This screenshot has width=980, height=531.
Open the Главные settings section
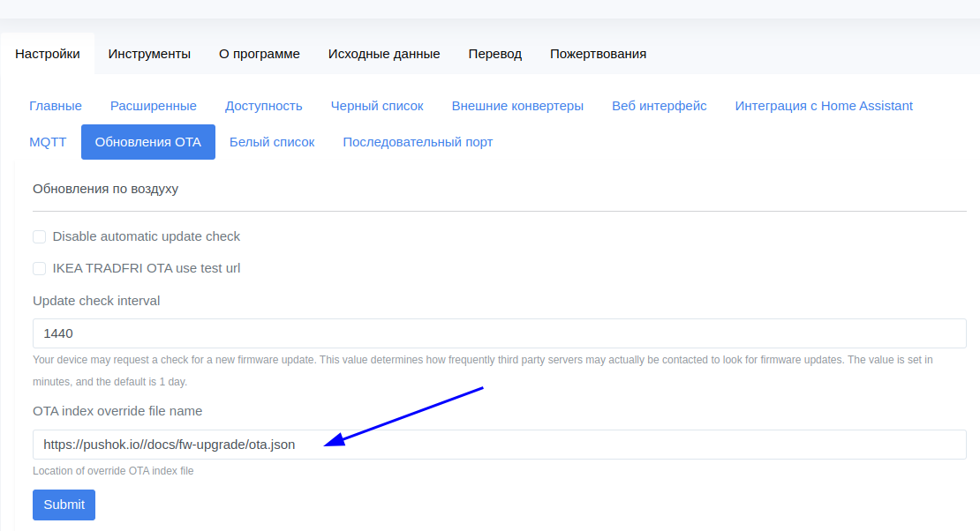click(x=56, y=106)
